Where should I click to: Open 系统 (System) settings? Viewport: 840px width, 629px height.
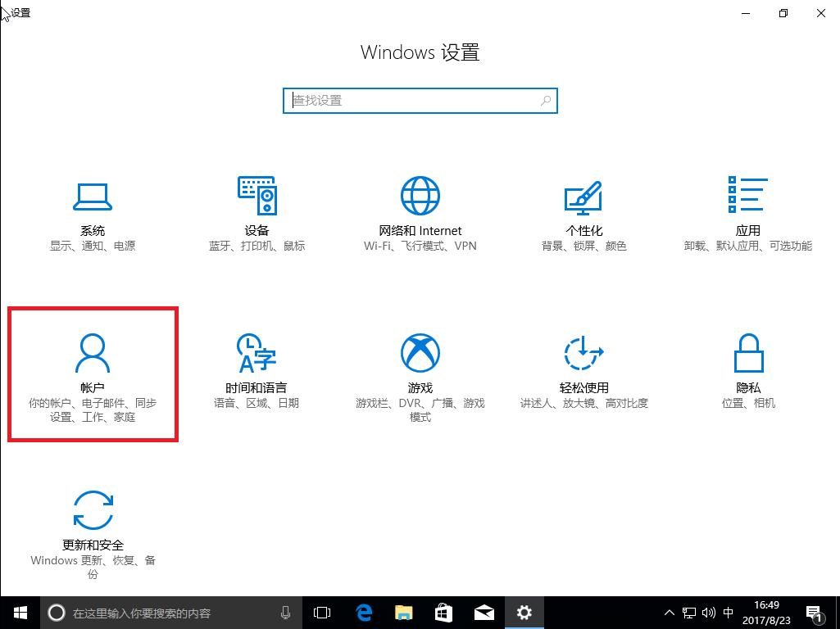point(93,213)
